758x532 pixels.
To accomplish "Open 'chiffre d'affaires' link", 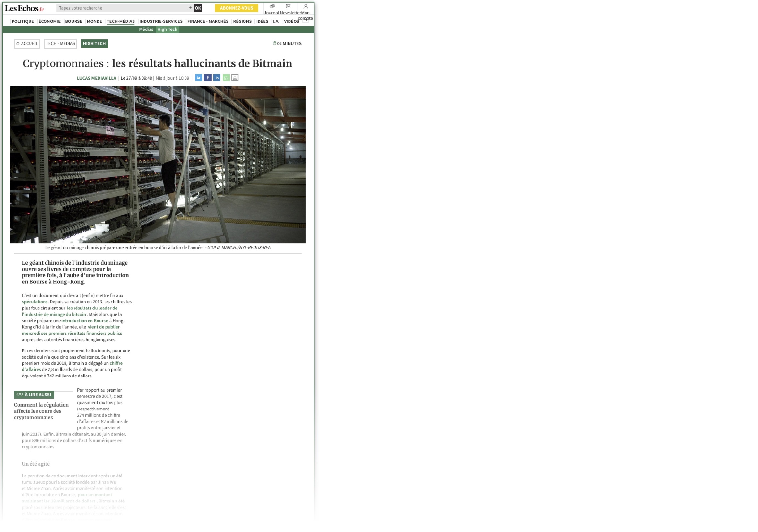I will pyautogui.click(x=72, y=366).
